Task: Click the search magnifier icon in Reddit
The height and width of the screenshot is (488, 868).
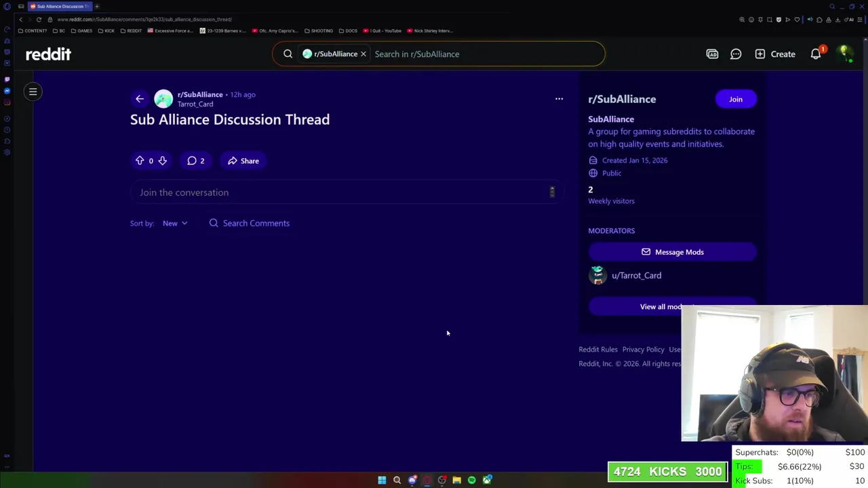Action: [288, 54]
